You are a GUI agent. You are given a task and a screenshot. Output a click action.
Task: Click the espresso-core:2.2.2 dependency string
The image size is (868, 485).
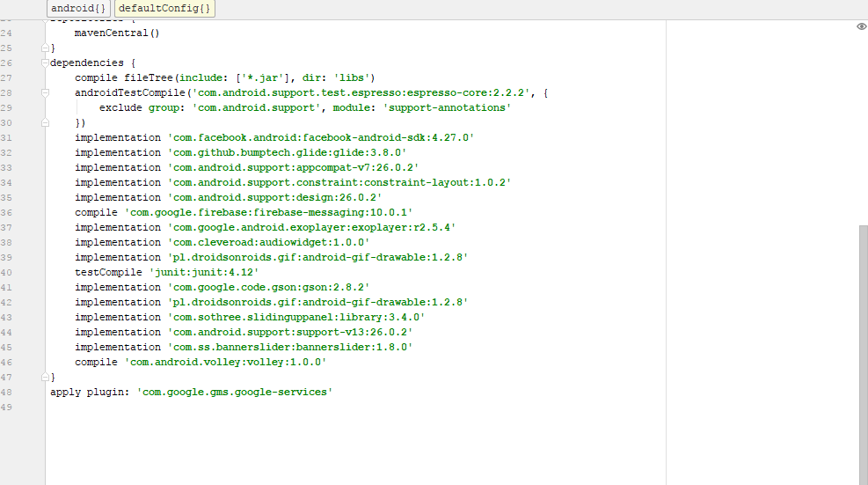point(361,93)
